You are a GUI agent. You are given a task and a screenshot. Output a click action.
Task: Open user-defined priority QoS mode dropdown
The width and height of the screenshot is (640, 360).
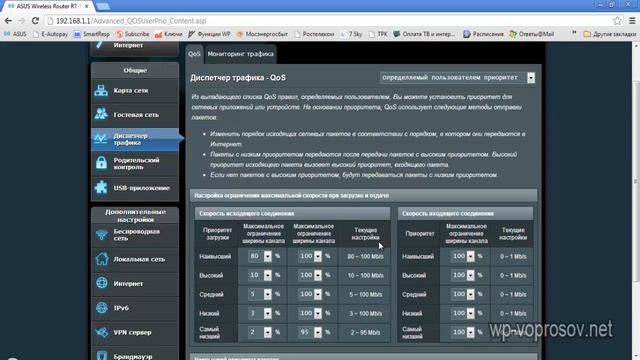tap(457, 78)
